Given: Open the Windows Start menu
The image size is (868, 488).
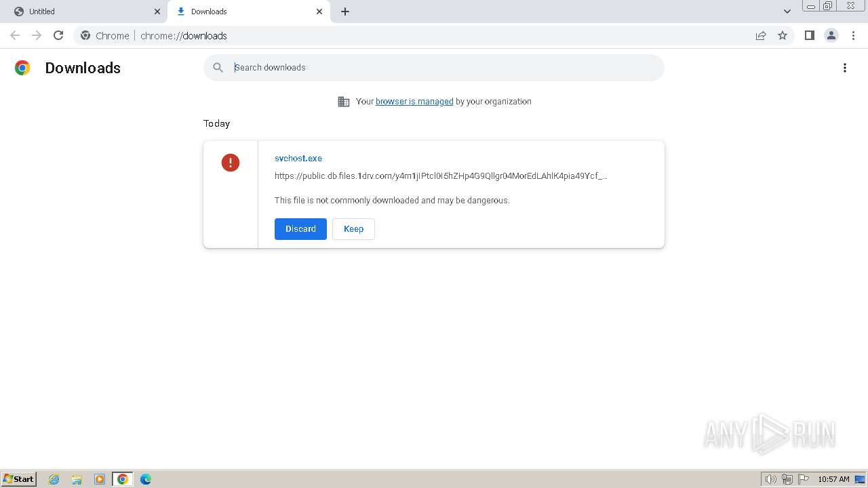Looking at the screenshot, I should point(19,479).
